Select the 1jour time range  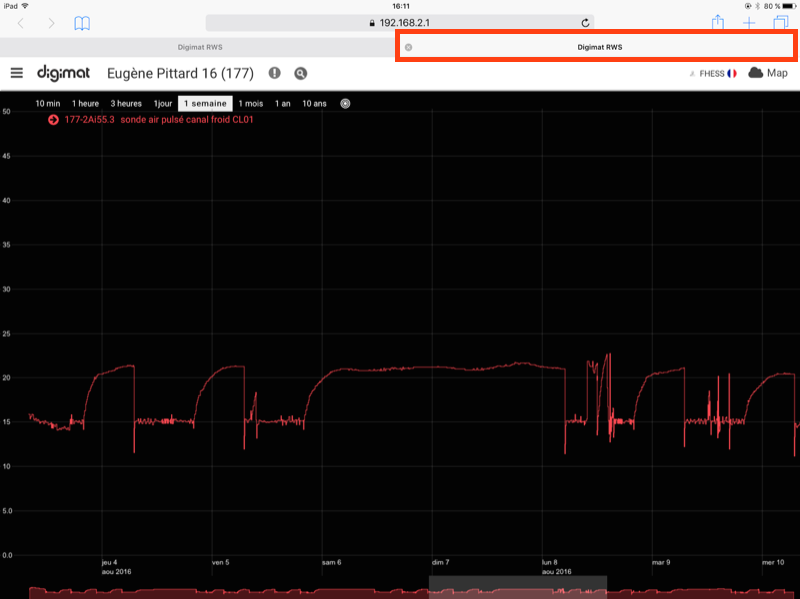point(163,104)
